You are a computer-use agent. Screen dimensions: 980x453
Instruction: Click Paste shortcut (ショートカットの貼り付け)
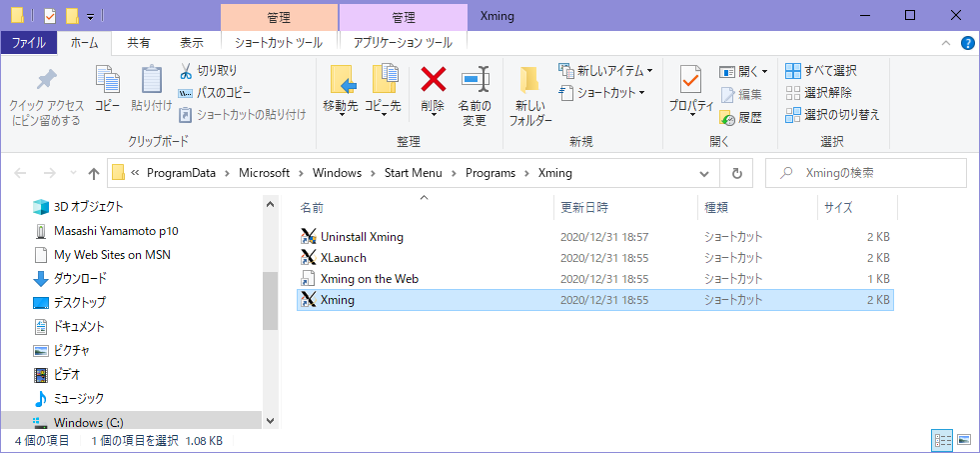pyautogui.click(x=243, y=115)
